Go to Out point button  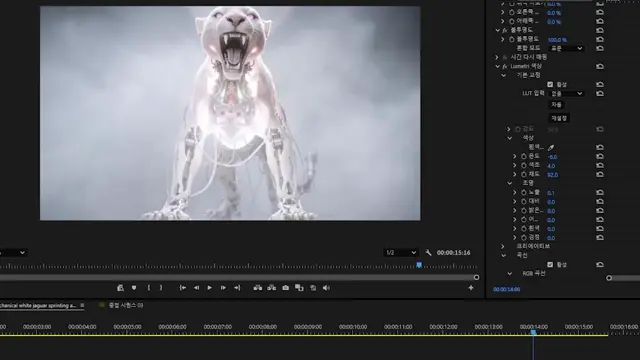pos(237,288)
